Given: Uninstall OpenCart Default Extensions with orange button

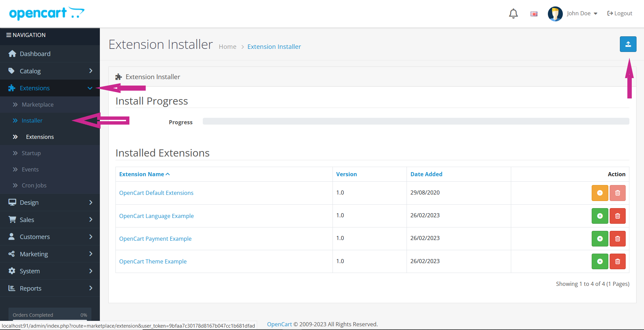Looking at the screenshot, I should click(600, 193).
